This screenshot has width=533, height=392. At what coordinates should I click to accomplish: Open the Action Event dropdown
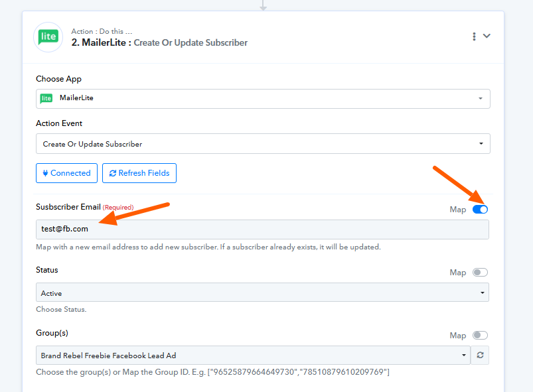263,144
